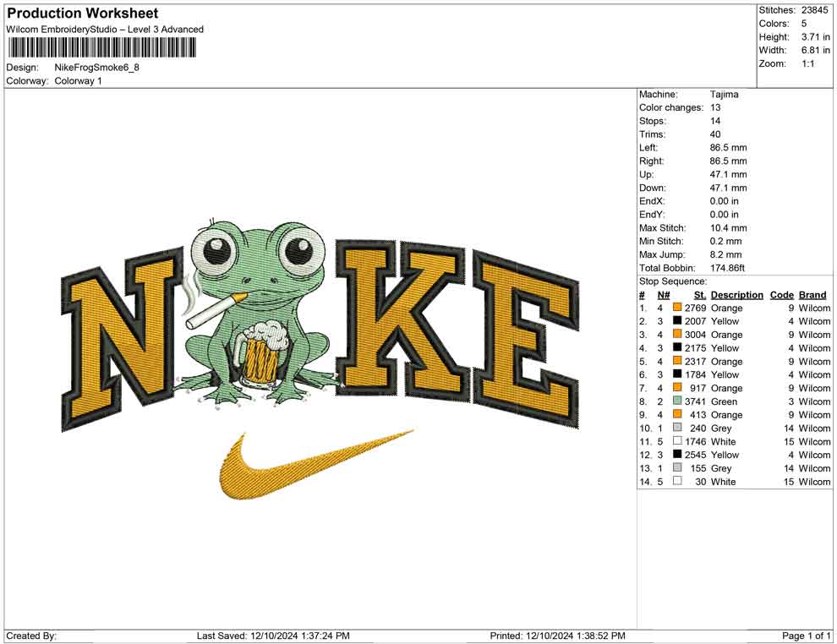Click the white swatch in stop row 11
837x644 pixels.
(677, 440)
